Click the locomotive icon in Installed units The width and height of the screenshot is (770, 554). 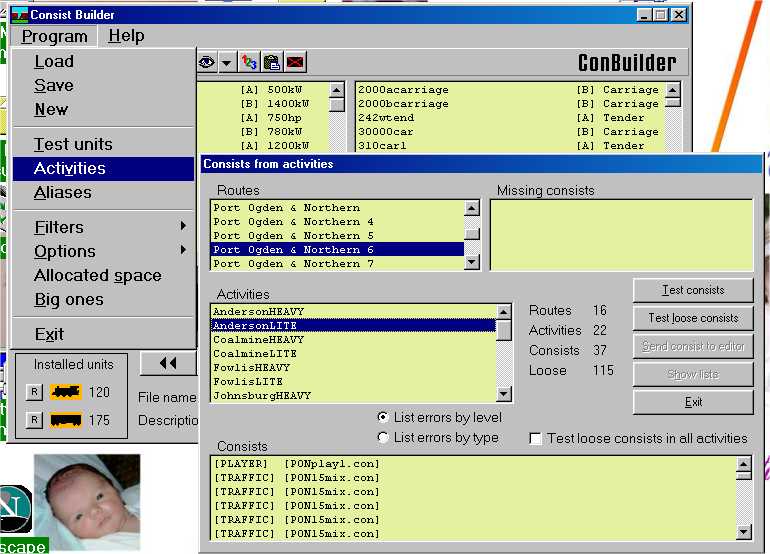click(66, 392)
